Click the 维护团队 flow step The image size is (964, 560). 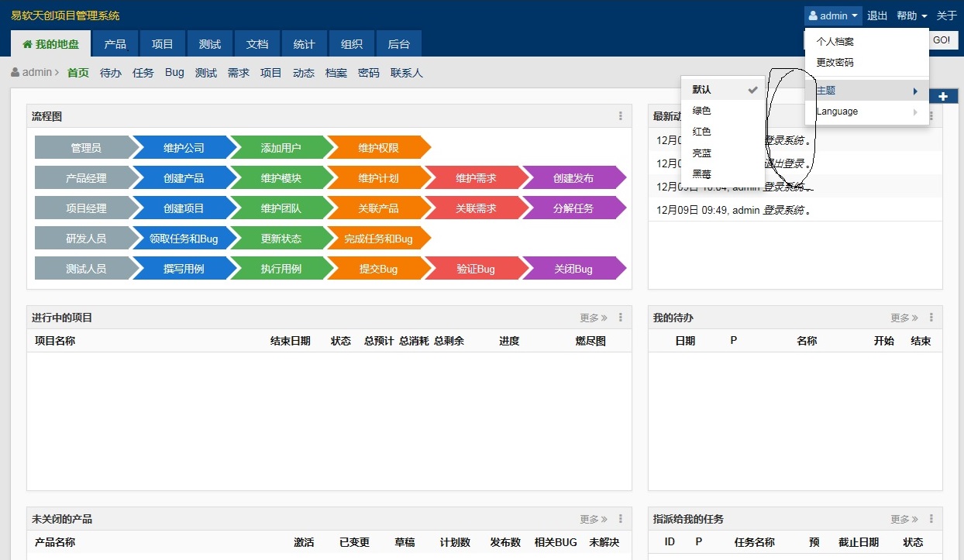point(281,208)
